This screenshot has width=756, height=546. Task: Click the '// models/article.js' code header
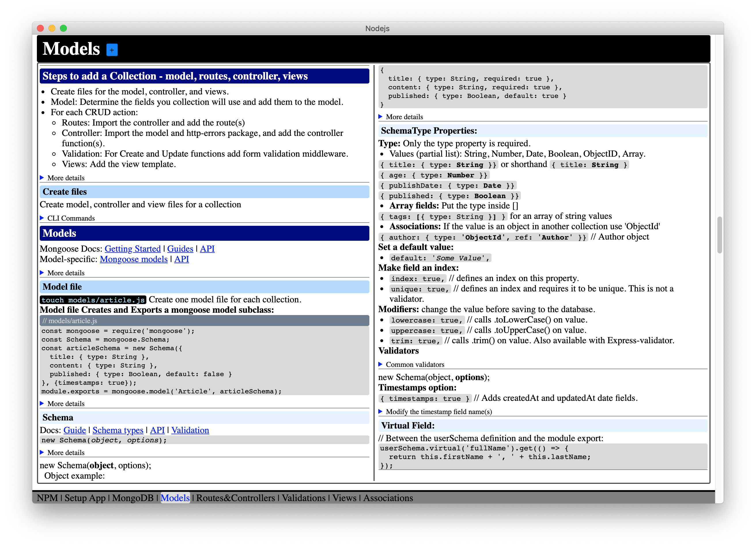coord(204,321)
